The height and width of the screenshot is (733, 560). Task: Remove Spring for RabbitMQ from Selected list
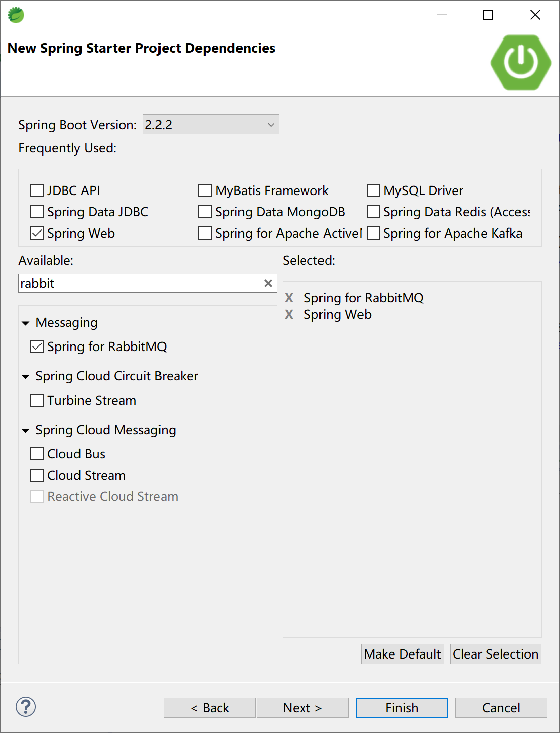tap(289, 298)
